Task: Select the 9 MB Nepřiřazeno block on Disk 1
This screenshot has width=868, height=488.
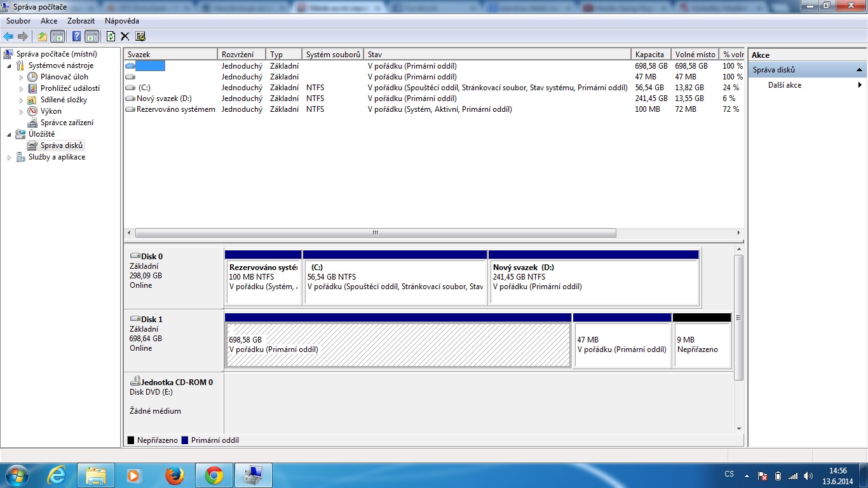Action: pos(702,341)
